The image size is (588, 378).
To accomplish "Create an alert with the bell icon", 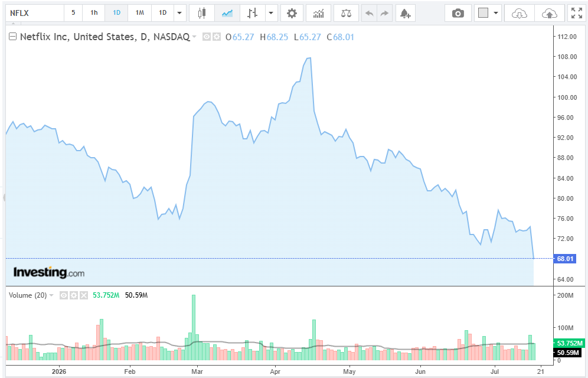I will click(x=406, y=13).
